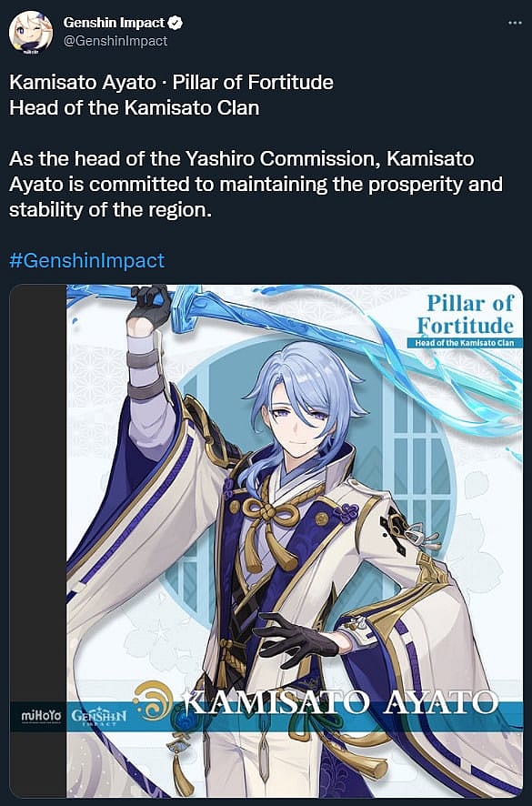This screenshot has height=806, width=532.
Task: Click the golden Hydro element emblem
Action: pos(153,700)
